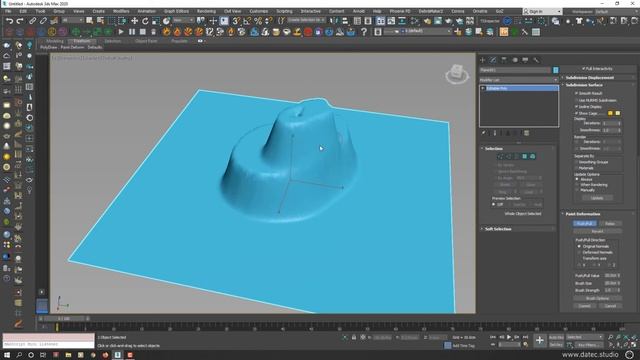Click the Redo arrow icon
Viewport: 640px width, 360px height.
[20, 20]
